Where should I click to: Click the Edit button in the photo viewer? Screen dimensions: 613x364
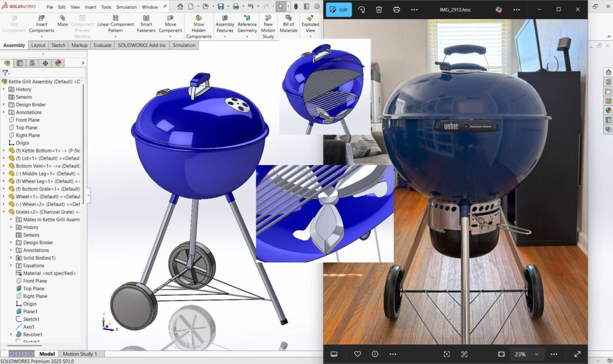click(x=338, y=9)
